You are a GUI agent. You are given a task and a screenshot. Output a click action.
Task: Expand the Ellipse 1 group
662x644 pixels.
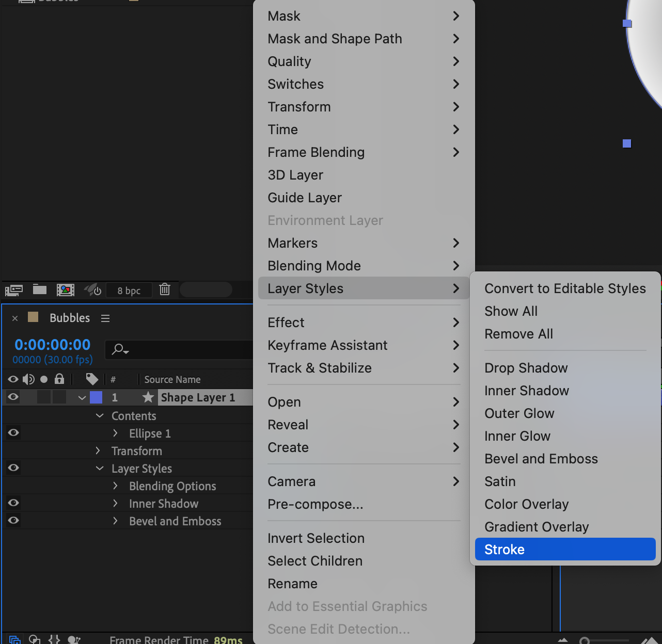115,433
